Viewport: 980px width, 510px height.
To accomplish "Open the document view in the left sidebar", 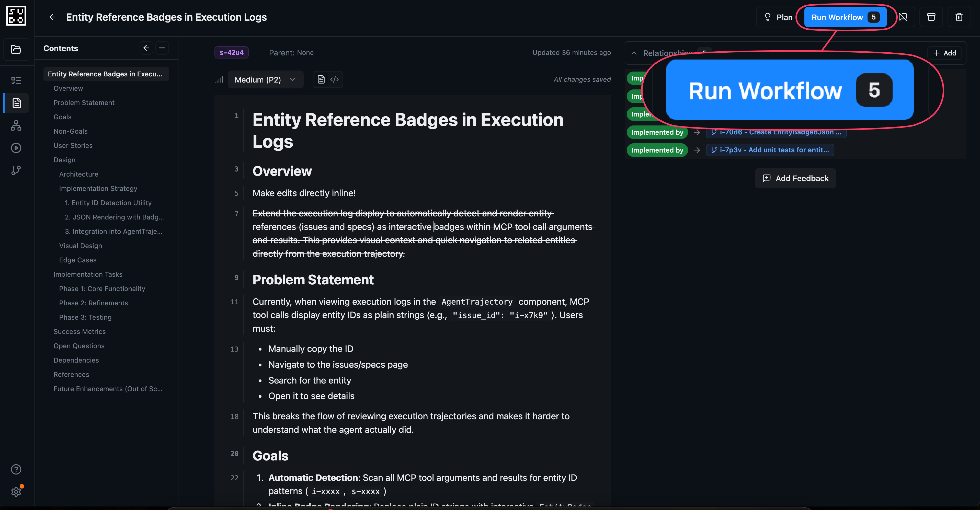I will pyautogui.click(x=16, y=103).
